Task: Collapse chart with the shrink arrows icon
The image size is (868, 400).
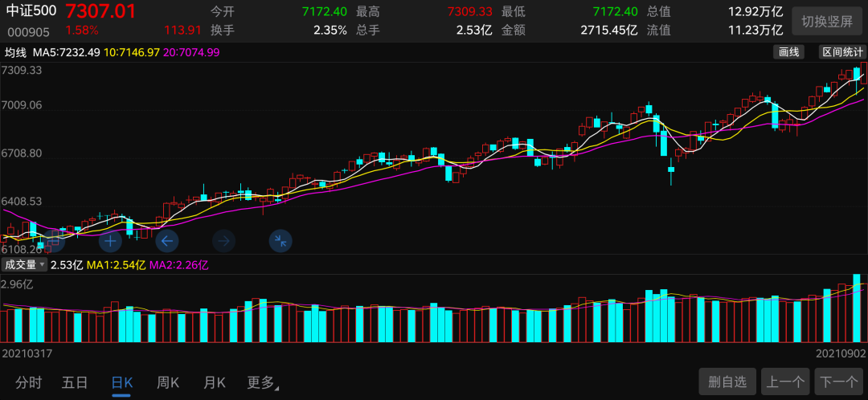Action: pos(280,241)
